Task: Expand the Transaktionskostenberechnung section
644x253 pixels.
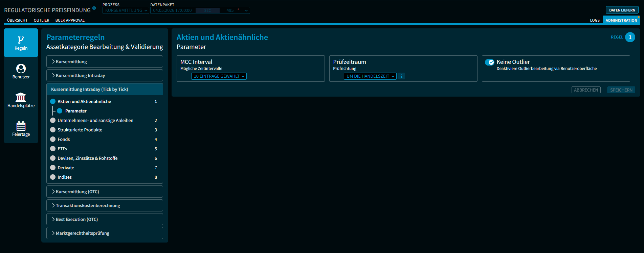Action: [x=105, y=205]
